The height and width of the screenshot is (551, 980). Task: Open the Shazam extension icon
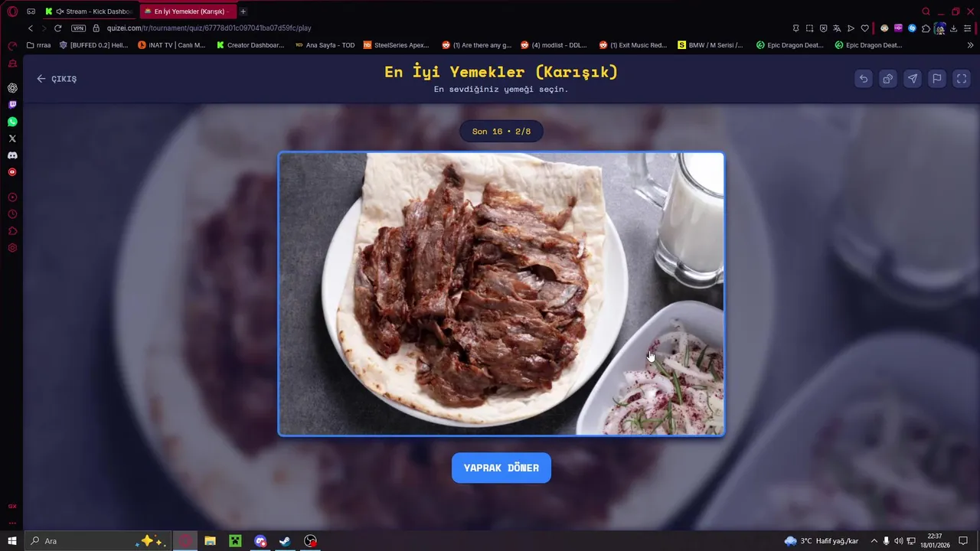pos(912,28)
